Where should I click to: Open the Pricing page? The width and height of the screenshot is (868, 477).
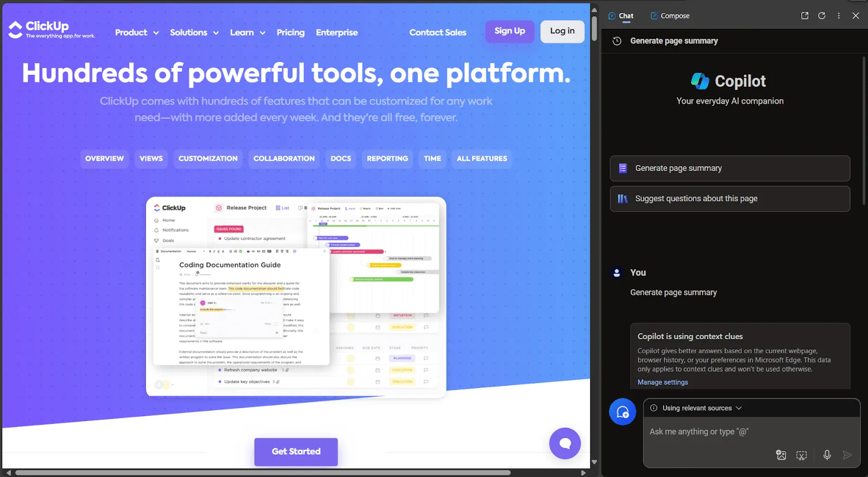[290, 33]
